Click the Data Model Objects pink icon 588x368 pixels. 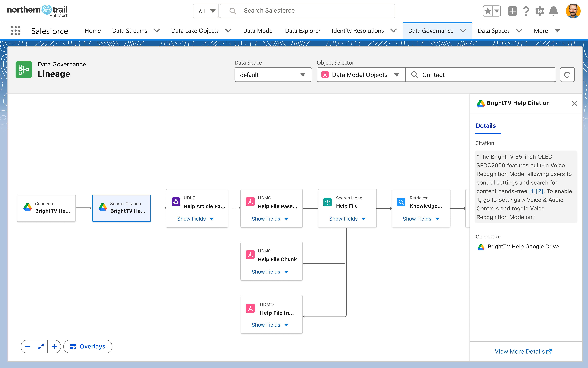tap(325, 75)
